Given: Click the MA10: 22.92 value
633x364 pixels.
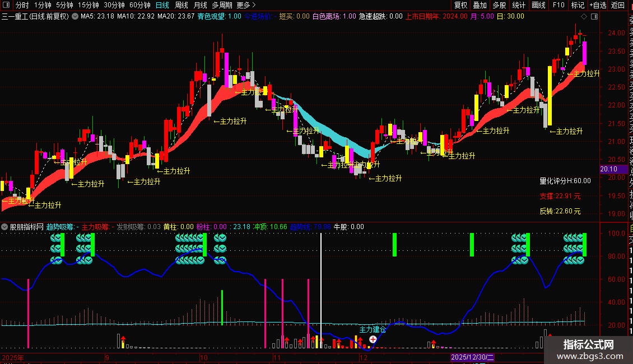Looking at the screenshot, I should coord(136,17).
